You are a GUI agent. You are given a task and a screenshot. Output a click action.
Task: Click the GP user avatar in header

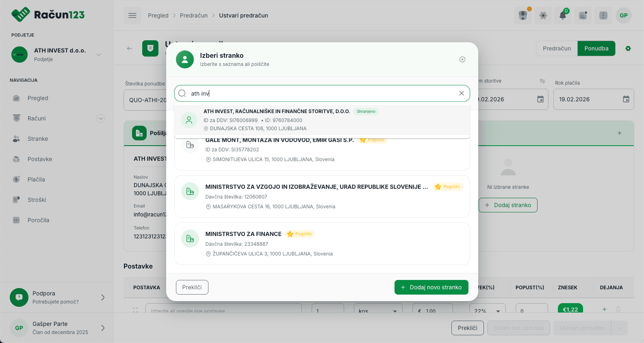click(x=623, y=15)
